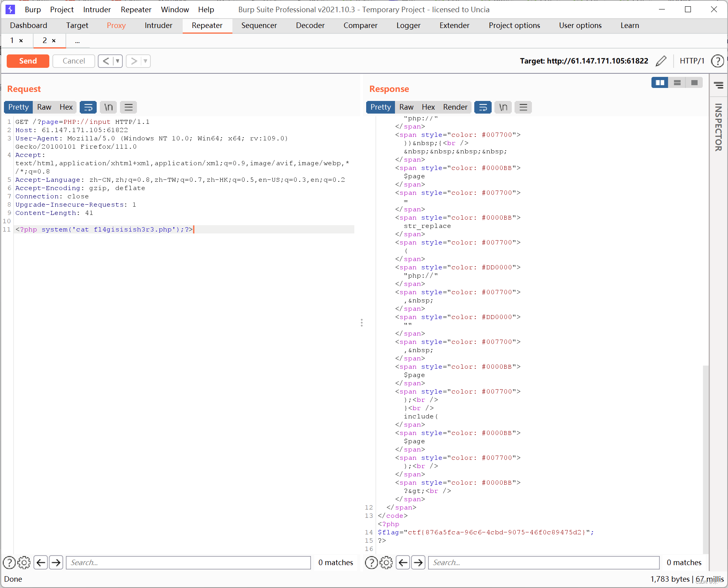The width and height of the screenshot is (728, 588).
Task: Click the HTTP/1 protocol toggle
Action: click(x=692, y=61)
